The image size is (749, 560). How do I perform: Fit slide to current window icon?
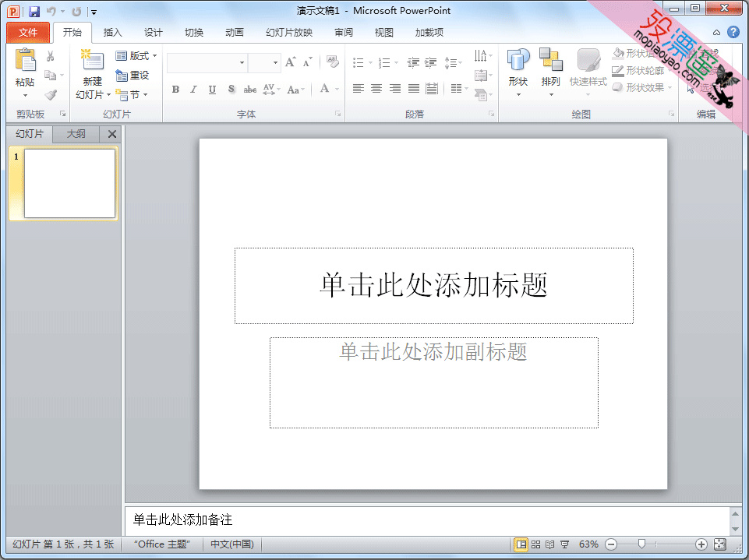pos(720,544)
